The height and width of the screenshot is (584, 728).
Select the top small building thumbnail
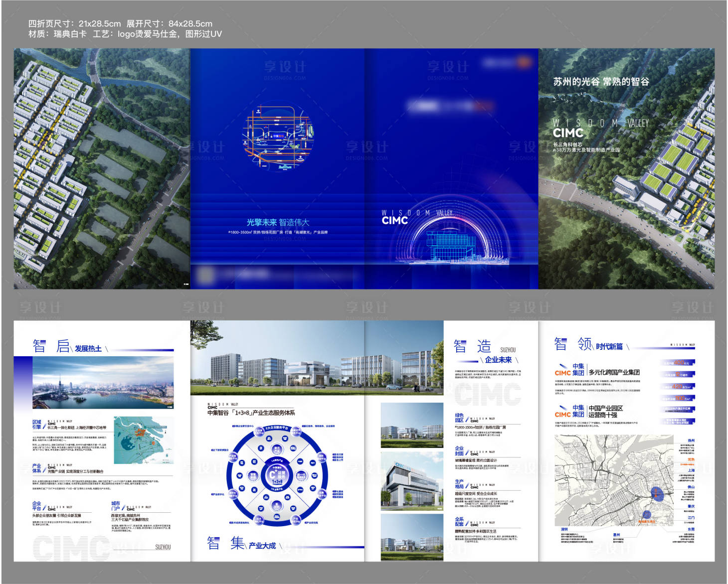tap(412, 425)
